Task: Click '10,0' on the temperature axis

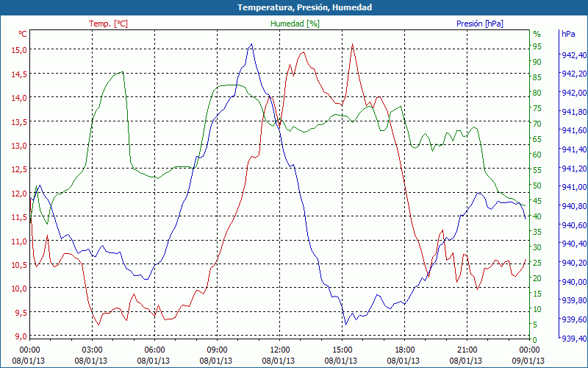Action: pyautogui.click(x=20, y=289)
